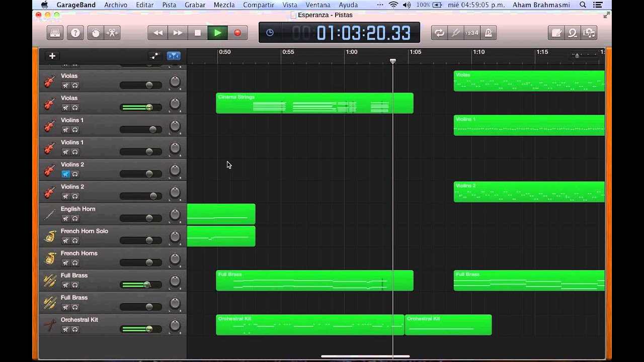The image size is (644, 362).
Task: Open the Editors with scissors button
Action: click(112, 33)
